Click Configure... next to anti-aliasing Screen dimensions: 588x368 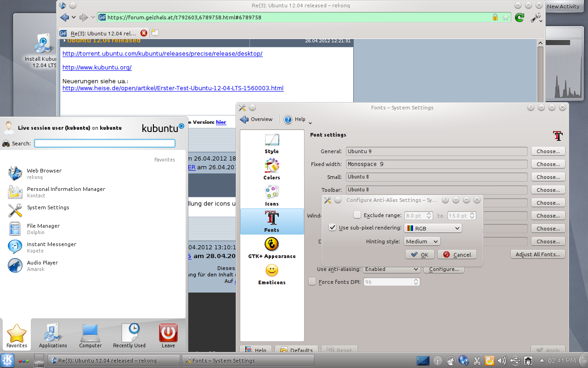pyautogui.click(x=444, y=269)
